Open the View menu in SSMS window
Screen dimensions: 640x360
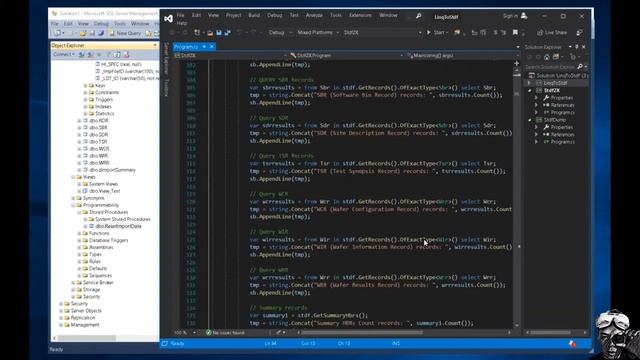pyautogui.click(x=83, y=24)
